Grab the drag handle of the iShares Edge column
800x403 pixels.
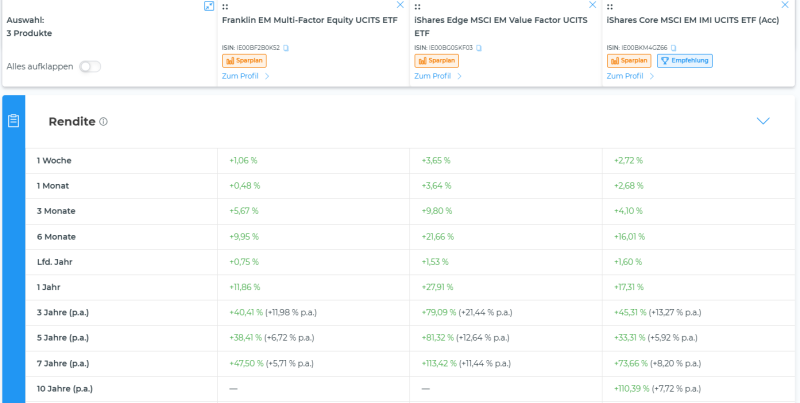417,7
